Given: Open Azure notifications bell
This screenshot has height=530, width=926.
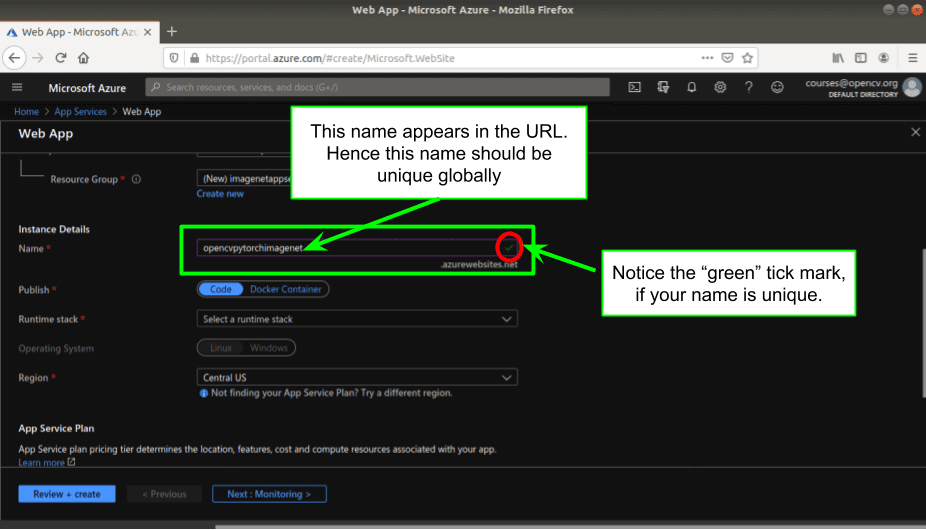Looking at the screenshot, I should point(692,87).
